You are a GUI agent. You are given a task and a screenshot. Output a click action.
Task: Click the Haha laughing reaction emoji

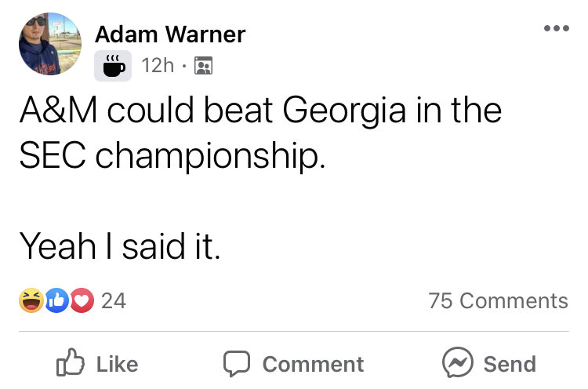click(33, 300)
